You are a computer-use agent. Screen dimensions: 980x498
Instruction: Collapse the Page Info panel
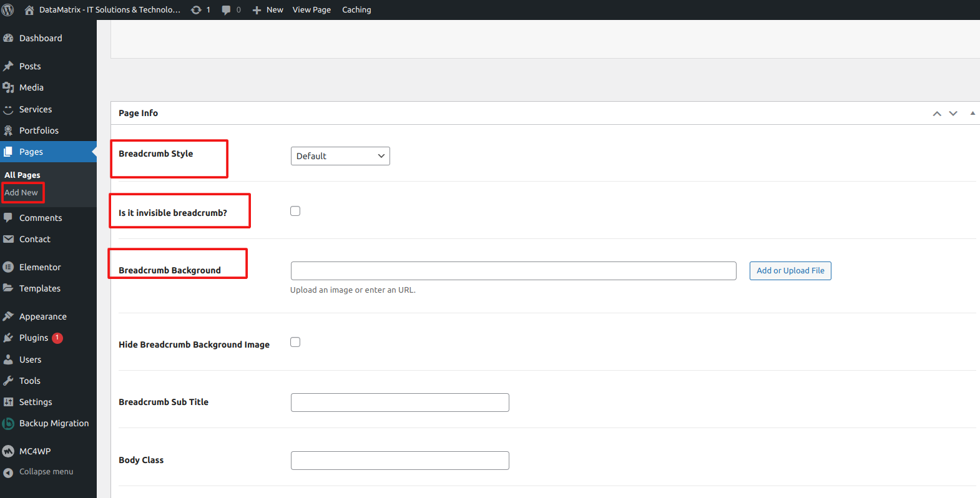click(x=973, y=113)
